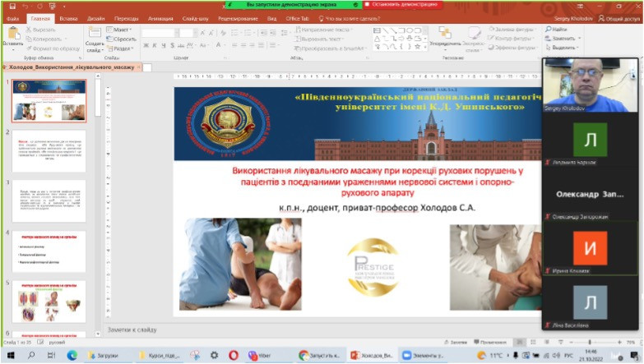The height and width of the screenshot is (364, 644).
Task: Switch to the Вставка ribbon tab
Action: 68,18
